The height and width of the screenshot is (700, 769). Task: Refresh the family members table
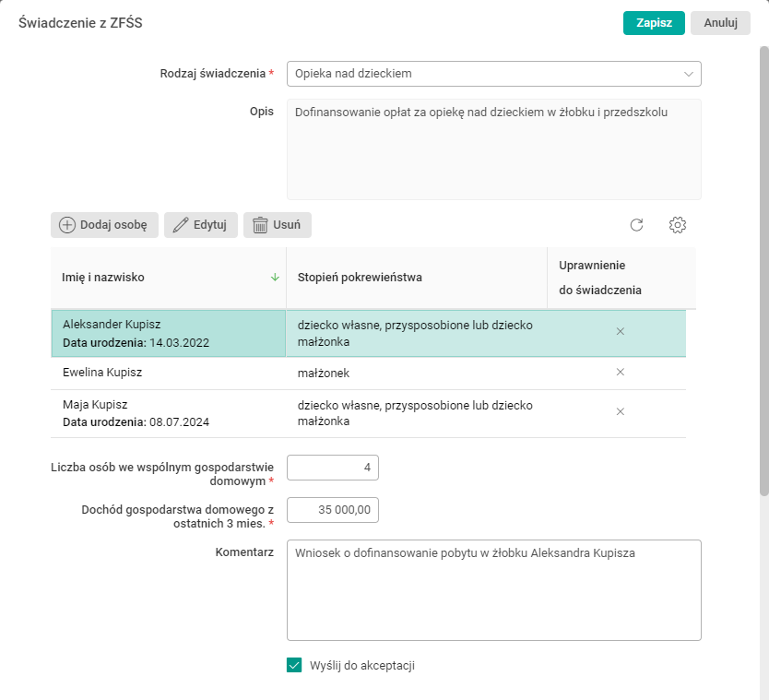click(x=637, y=224)
